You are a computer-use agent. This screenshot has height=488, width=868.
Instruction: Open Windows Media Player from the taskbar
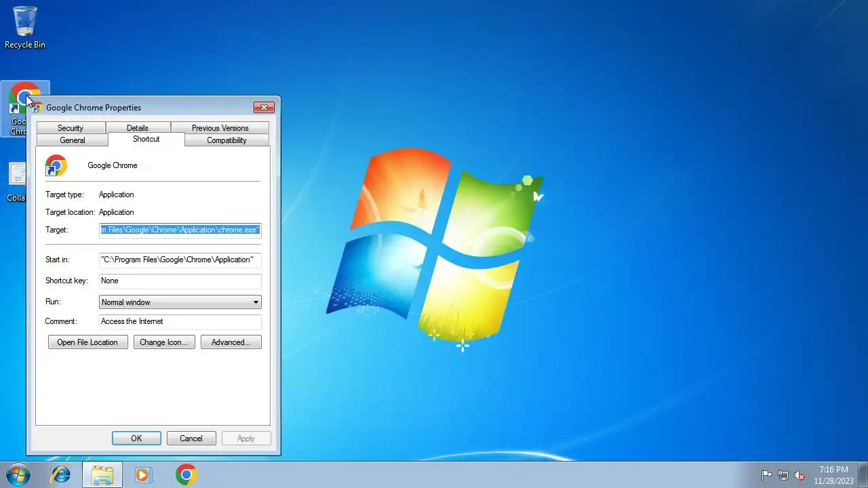143,474
